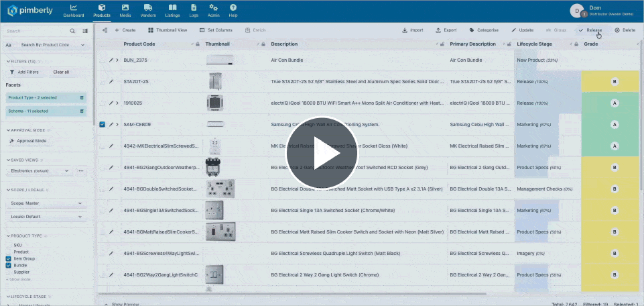
Task: Enable Approval Mode
Action: 29,141
